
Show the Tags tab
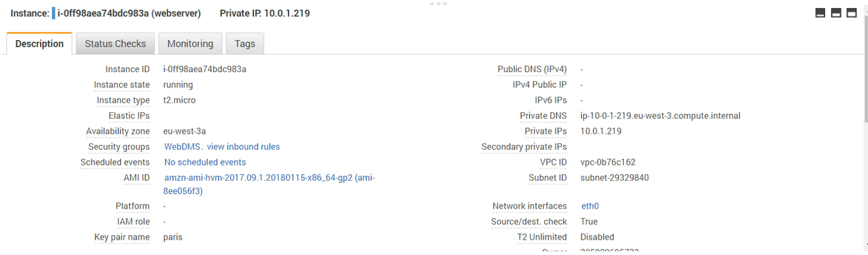click(245, 44)
